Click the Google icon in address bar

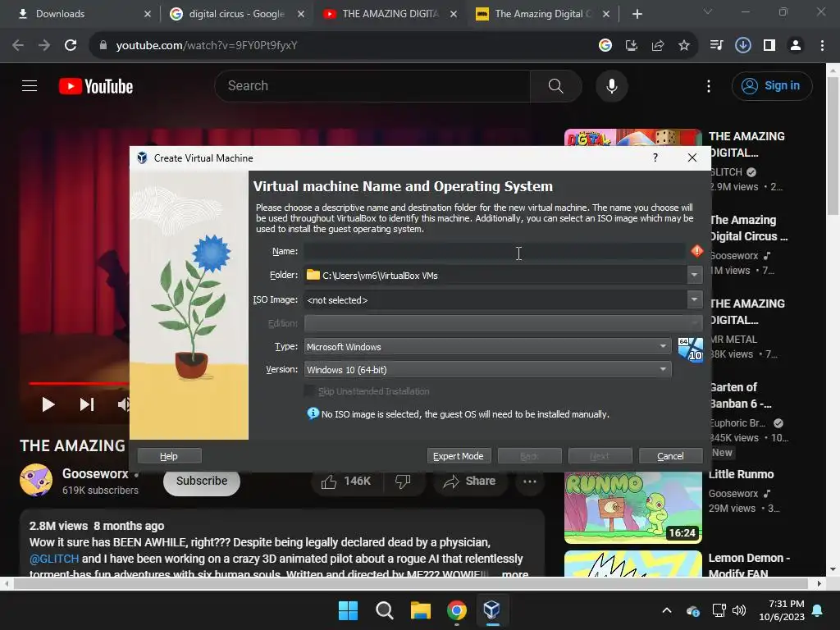(605, 46)
